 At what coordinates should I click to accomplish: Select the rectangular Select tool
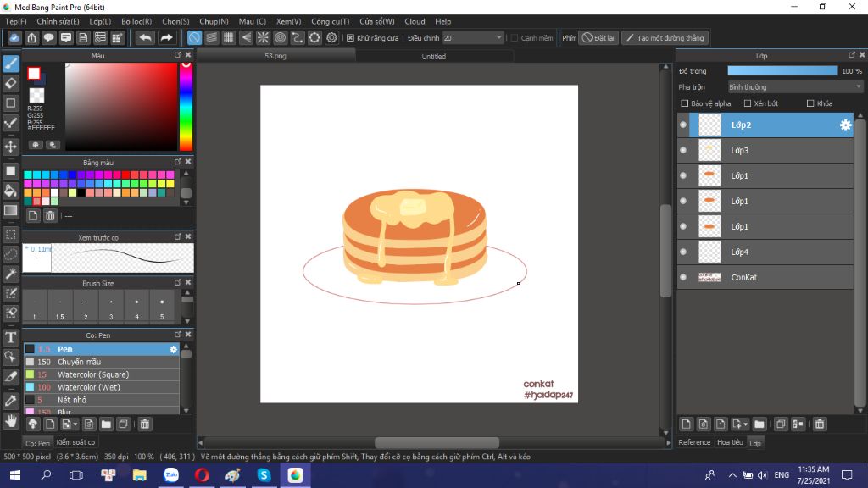(10, 235)
